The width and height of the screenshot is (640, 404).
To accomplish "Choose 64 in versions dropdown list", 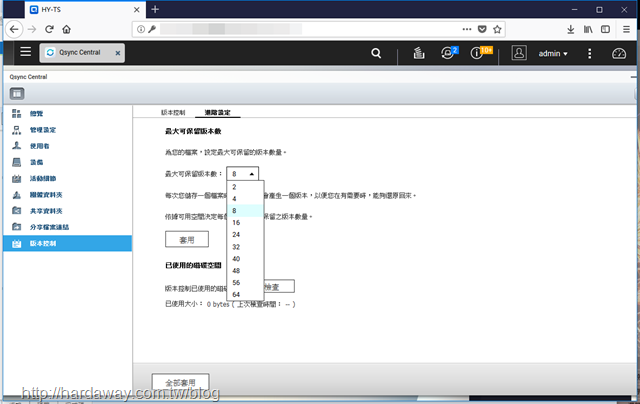I will [x=245, y=294].
